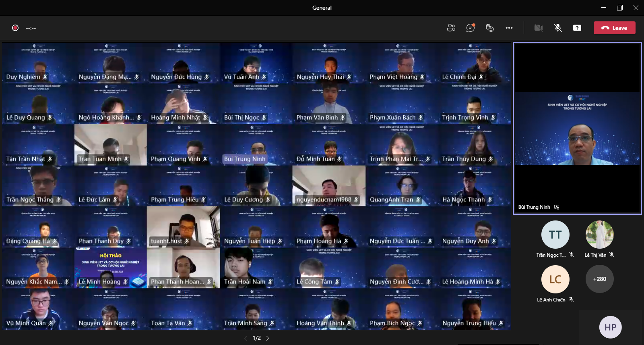Image resolution: width=644 pixels, height=345 pixels.
Task: Select the nguyenducnam1988 video tile
Action: coord(329,186)
